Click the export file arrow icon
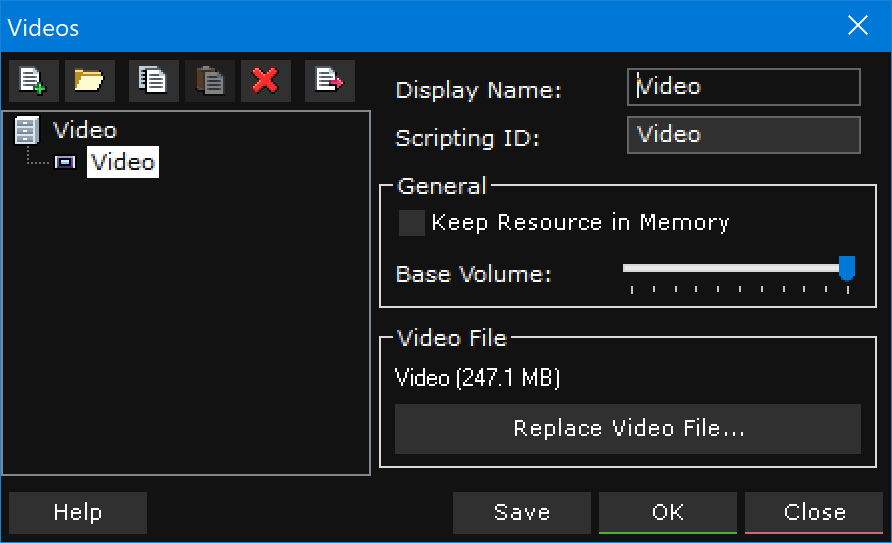This screenshot has width=892, height=543. (x=329, y=80)
